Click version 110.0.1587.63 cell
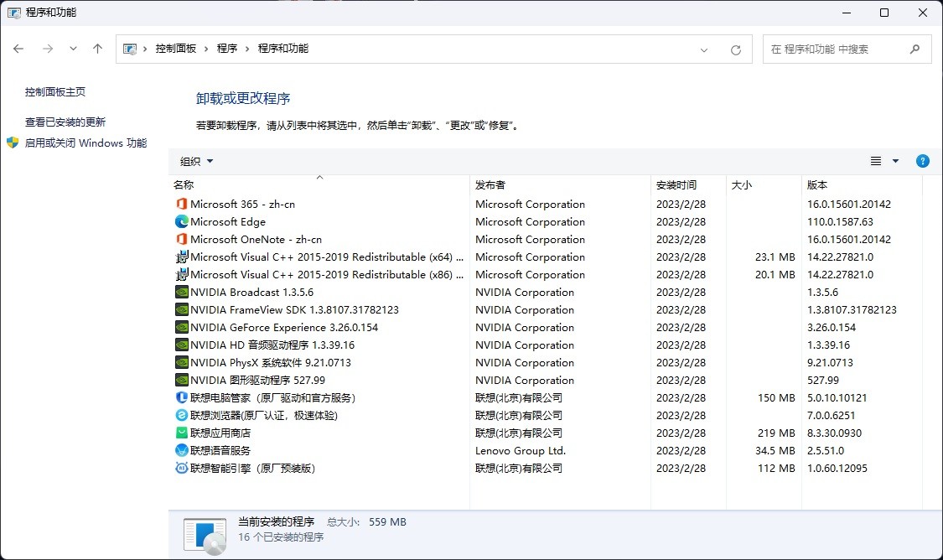 tap(840, 221)
